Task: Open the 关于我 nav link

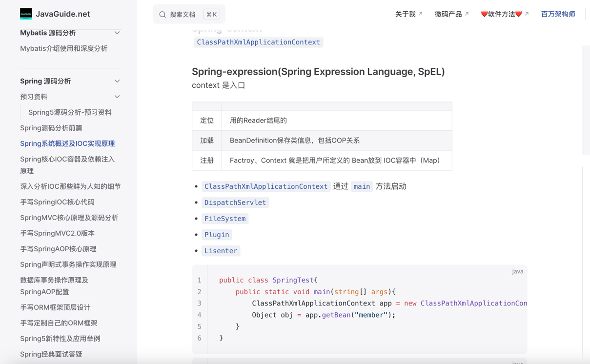Action: [408, 14]
